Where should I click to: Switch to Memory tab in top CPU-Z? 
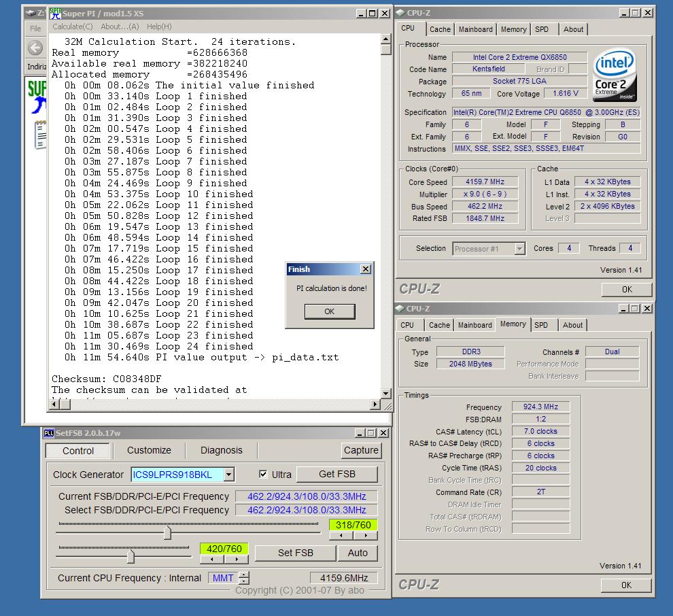point(513,29)
